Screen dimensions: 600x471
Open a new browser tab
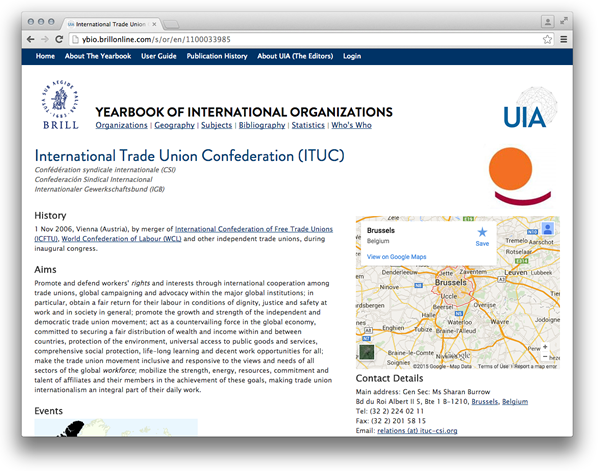click(171, 24)
